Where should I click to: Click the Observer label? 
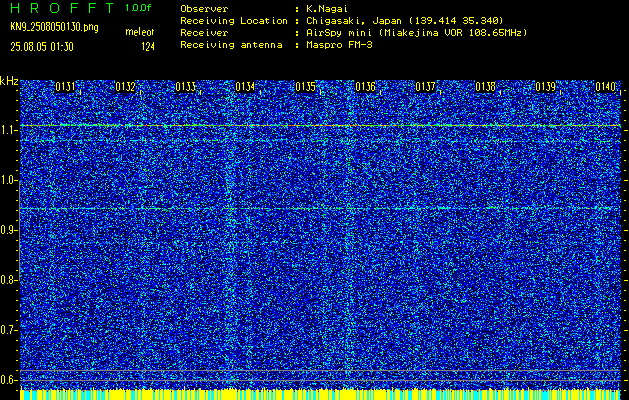click(204, 8)
